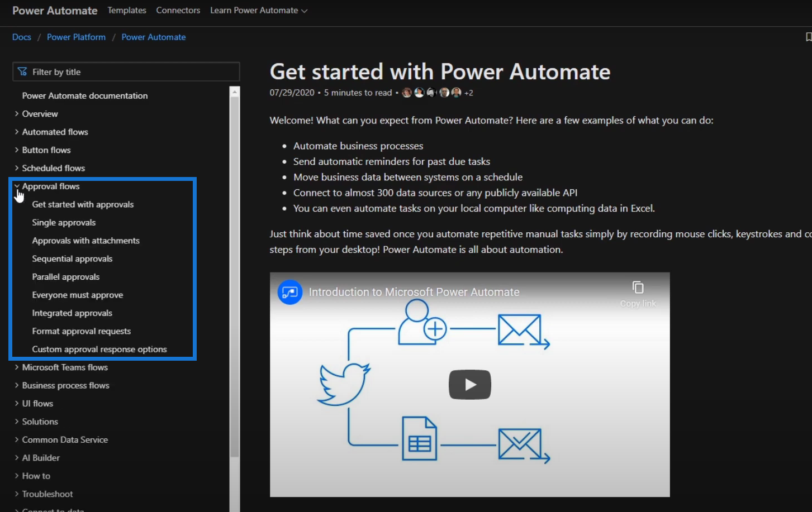This screenshot has width=812, height=512.
Task: Click the video title Introduction to Microsoft Power Automate
Action: (x=414, y=292)
